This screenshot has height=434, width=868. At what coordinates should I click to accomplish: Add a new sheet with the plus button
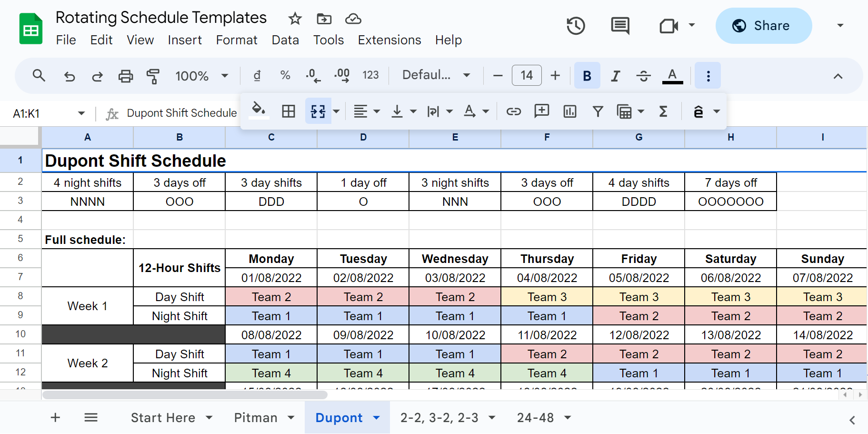(55, 417)
